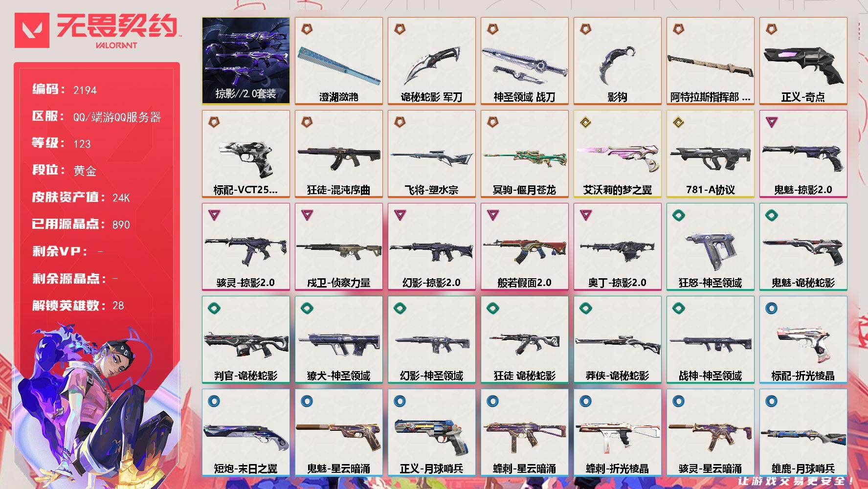
Task: Open the 澄湖潋滟 melee skin card
Action: coord(339,61)
